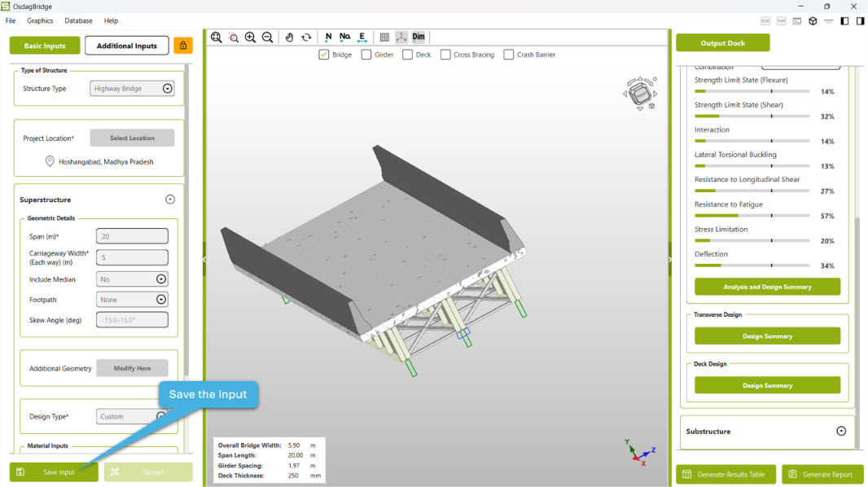The width and height of the screenshot is (868, 487).
Task: Toggle the N node display button
Action: (x=328, y=37)
